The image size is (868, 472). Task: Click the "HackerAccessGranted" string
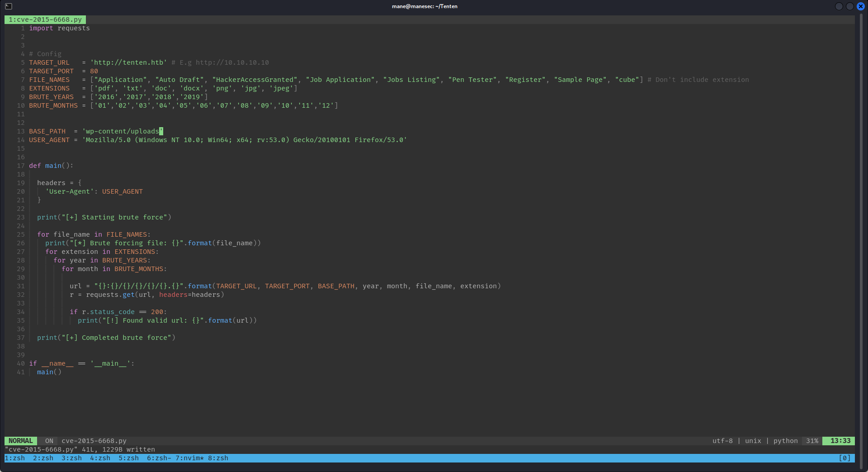[255, 80]
